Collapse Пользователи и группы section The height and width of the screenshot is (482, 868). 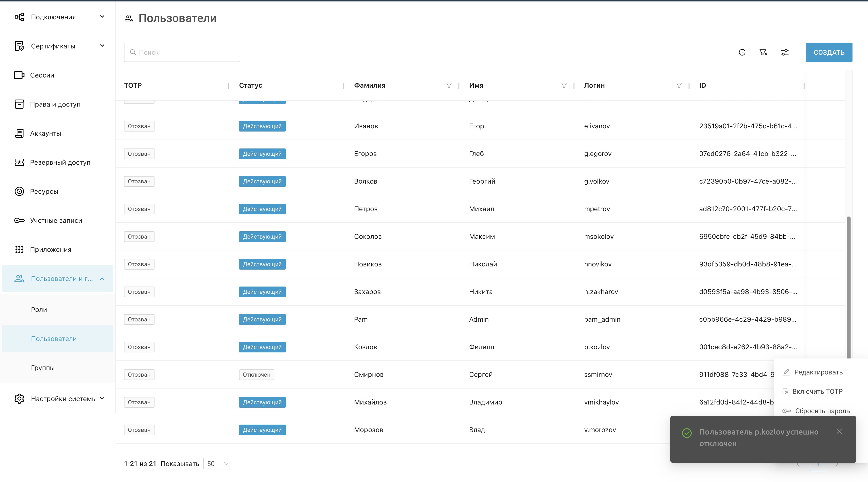click(102, 279)
